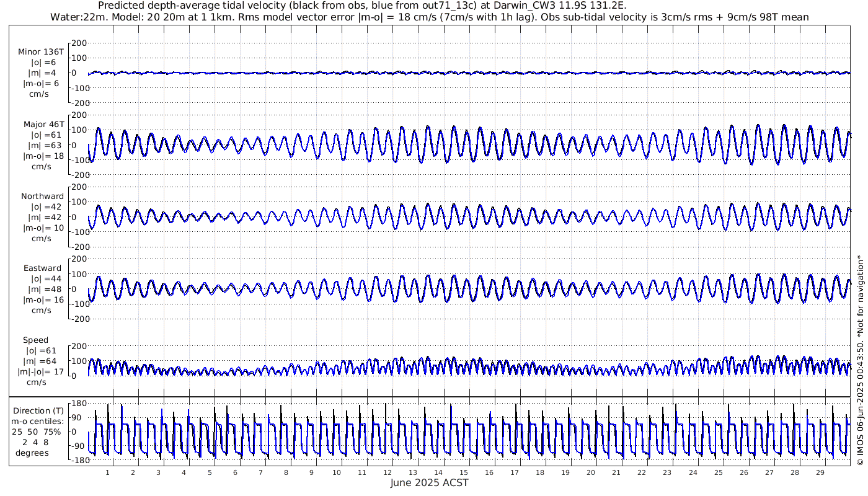868x496 pixels.
Task: Select the "-90" tick on the Direction axis
Action: pyautogui.click(x=78, y=446)
